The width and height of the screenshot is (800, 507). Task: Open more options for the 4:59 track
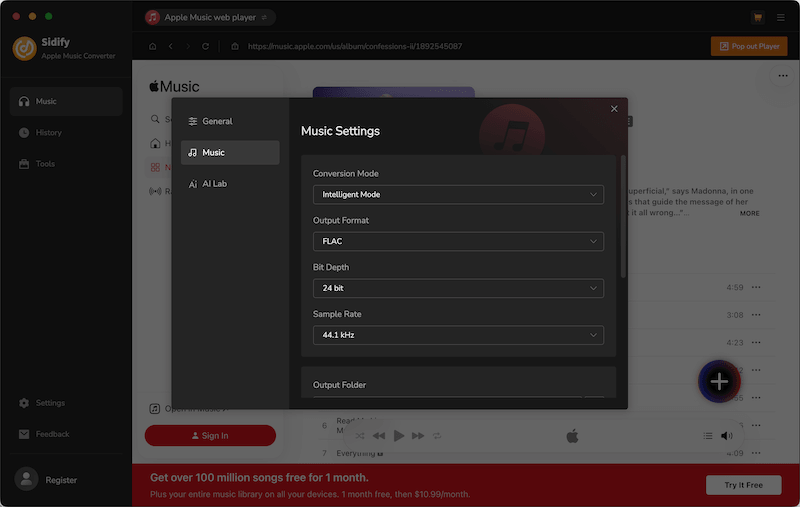(x=756, y=288)
